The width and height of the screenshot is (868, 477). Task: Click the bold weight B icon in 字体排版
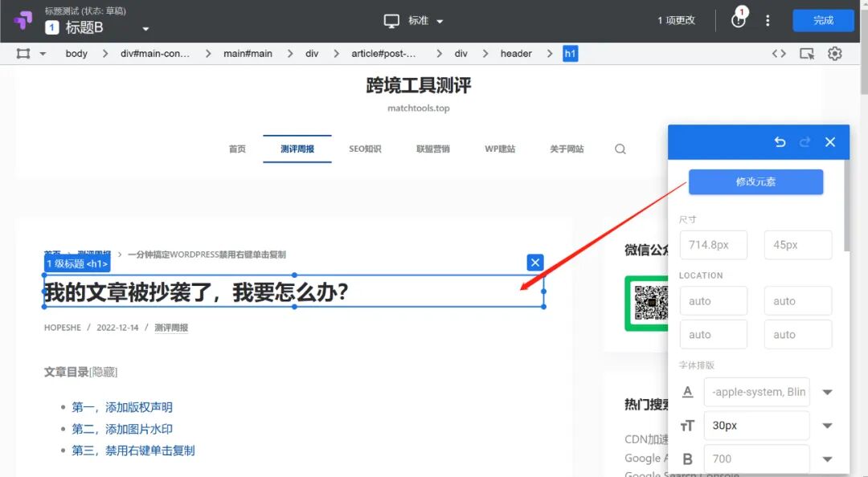click(688, 459)
